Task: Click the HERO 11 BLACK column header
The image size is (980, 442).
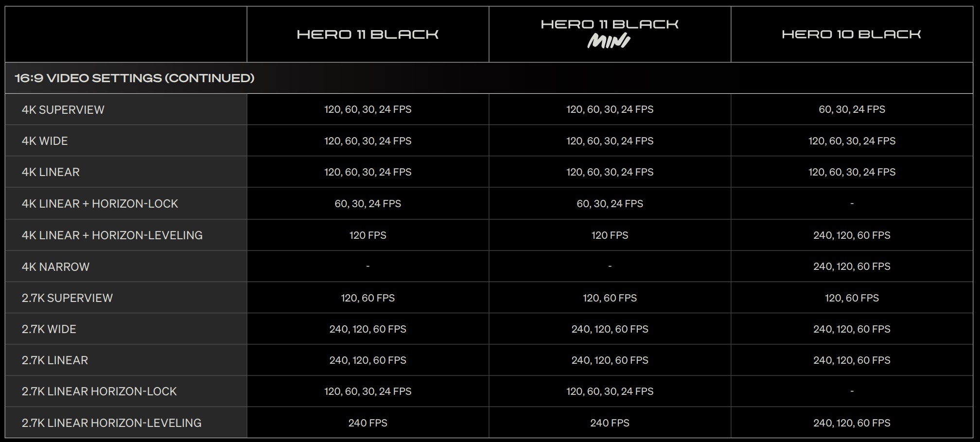Action: 367,35
